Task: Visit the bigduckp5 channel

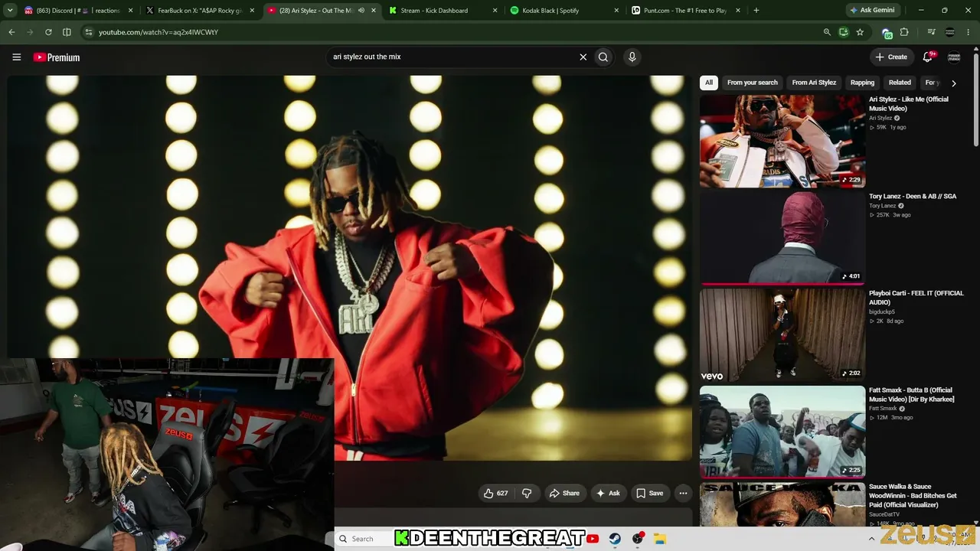Action: click(882, 312)
